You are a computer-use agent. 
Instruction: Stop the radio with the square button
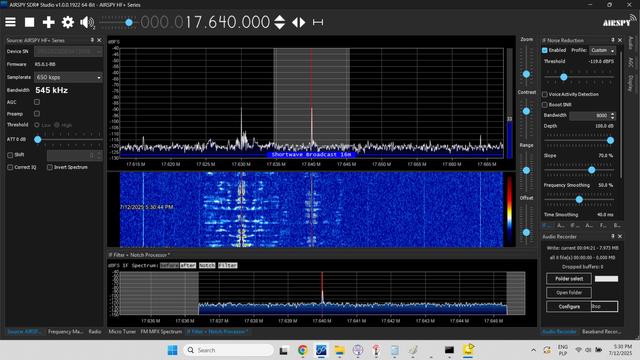tap(29, 22)
